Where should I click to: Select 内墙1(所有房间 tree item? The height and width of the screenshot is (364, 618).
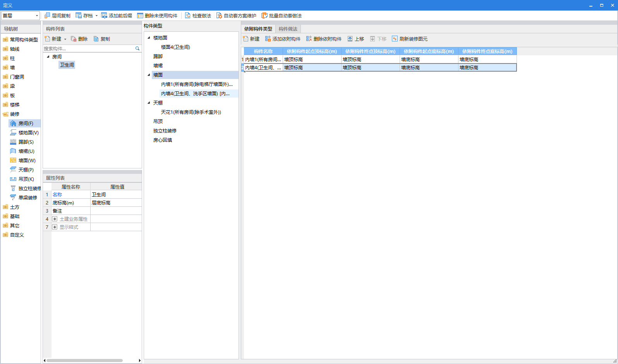tap(197, 84)
